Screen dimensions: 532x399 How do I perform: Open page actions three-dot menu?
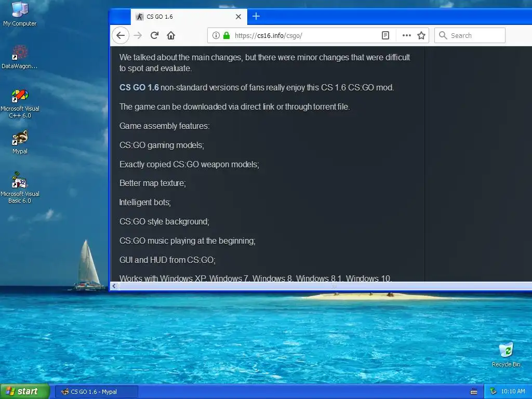pos(406,35)
